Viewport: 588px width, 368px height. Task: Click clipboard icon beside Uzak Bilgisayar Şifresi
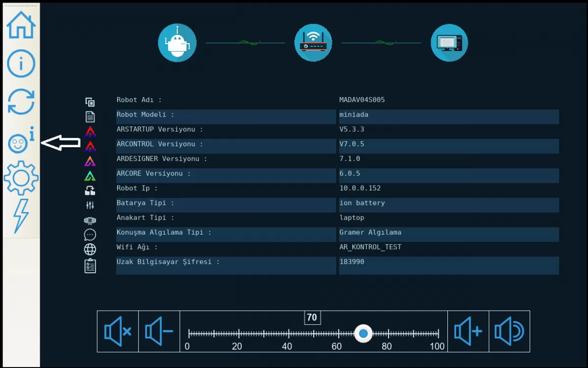90,265
